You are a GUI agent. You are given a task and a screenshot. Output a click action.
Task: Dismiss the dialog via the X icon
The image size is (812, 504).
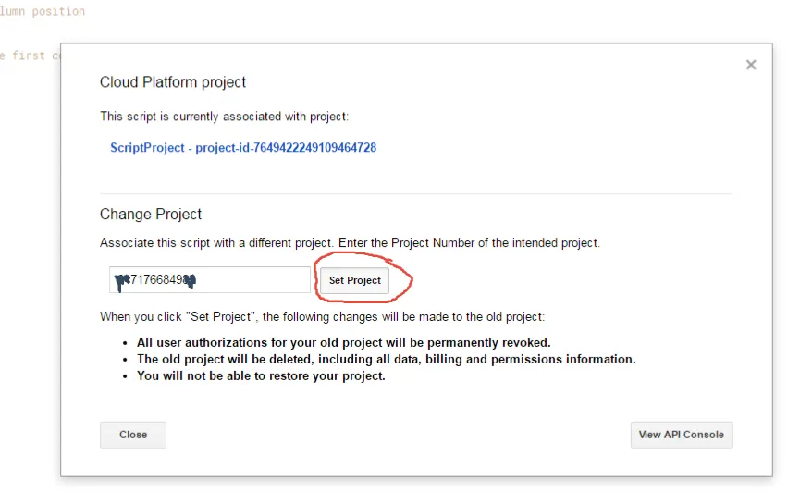(751, 65)
